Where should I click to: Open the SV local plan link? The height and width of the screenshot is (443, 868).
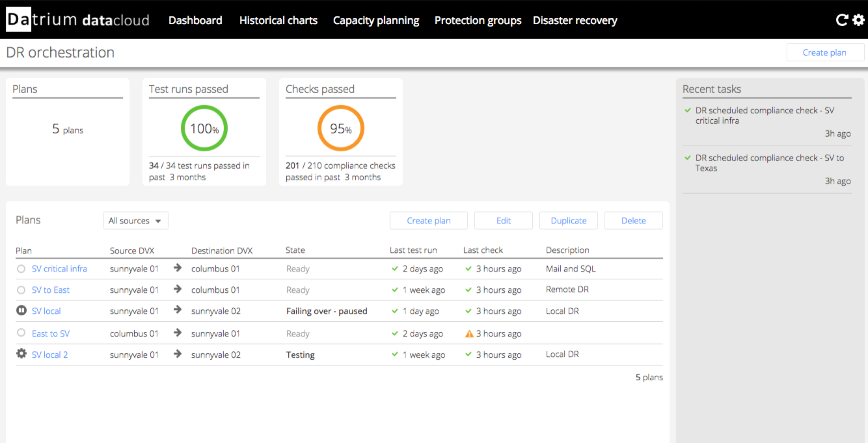pyautogui.click(x=46, y=311)
